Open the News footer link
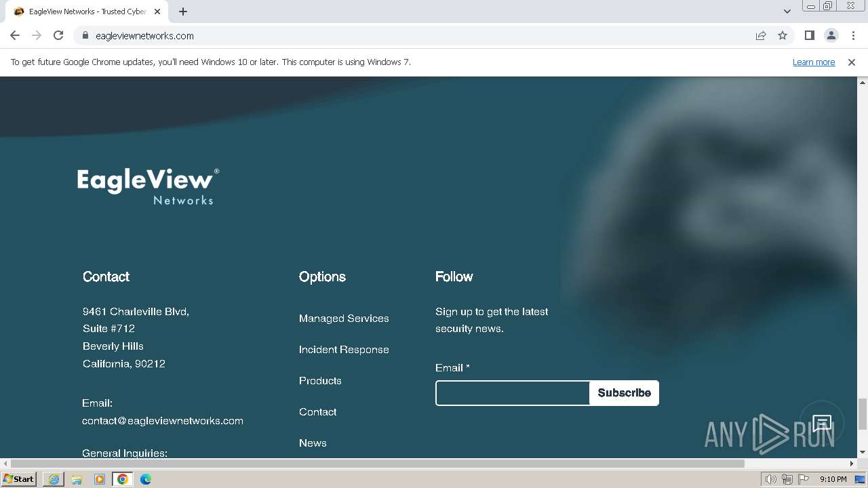 pyautogui.click(x=313, y=443)
